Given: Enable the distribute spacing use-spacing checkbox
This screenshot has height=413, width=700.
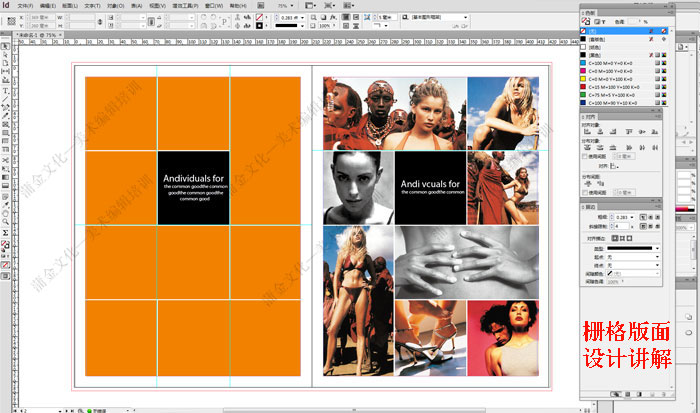Looking at the screenshot, I should point(585,192).
